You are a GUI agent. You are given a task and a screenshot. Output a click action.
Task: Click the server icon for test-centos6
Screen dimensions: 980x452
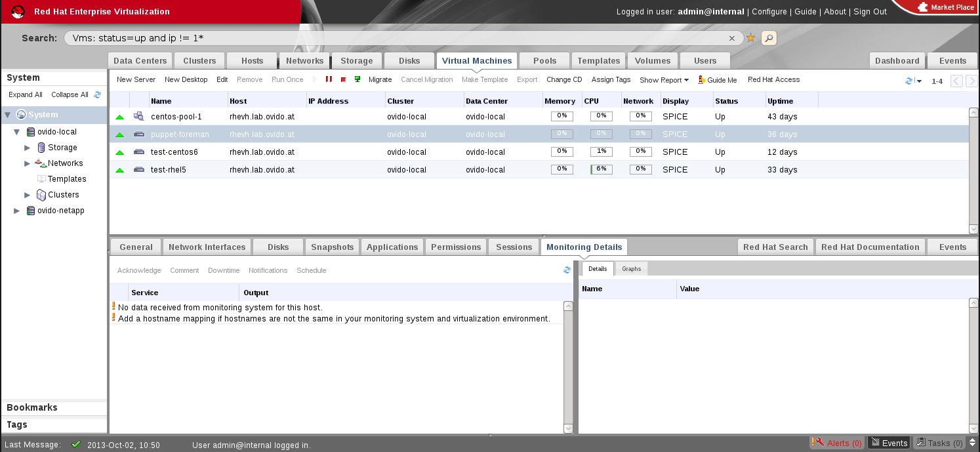click(x=138, y=152)
